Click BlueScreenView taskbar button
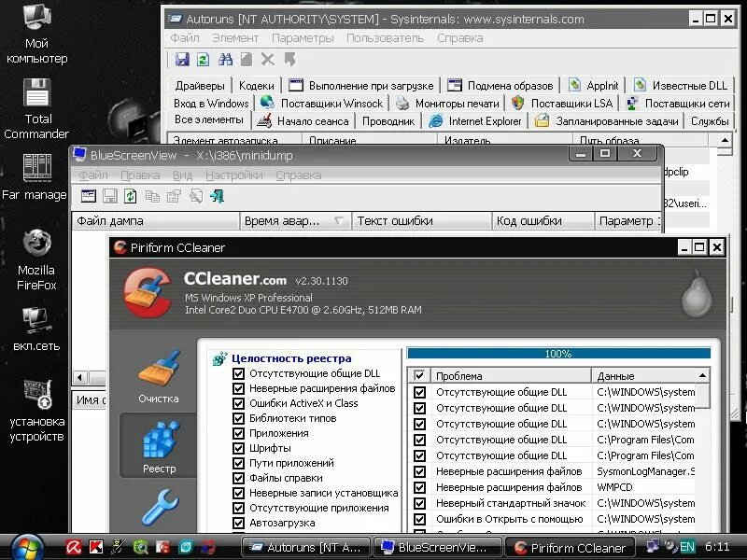The height and width of the screenshot is (560, 747). 437,548
